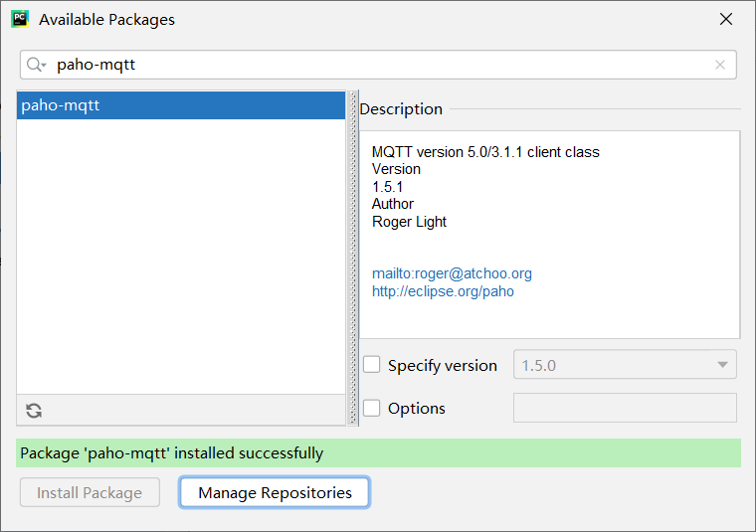Click the PyCharm logo in title bar
This screenshot has height=532, width=756.
point(20,19)
